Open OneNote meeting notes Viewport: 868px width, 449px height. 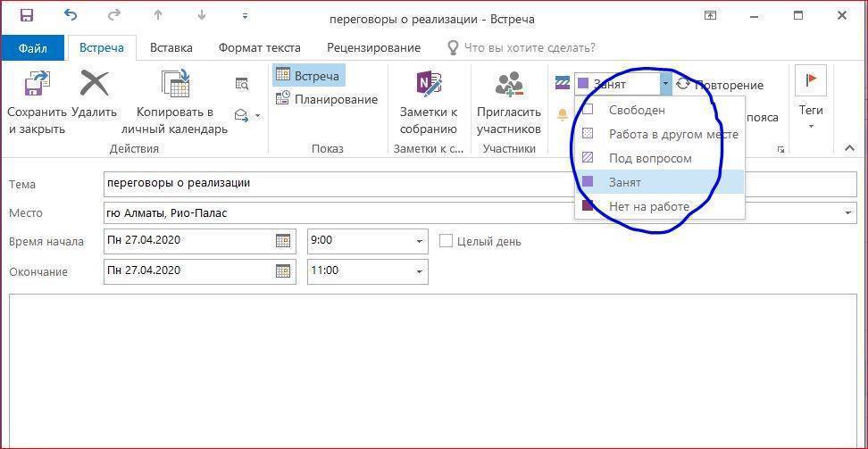tap(428, 85)
